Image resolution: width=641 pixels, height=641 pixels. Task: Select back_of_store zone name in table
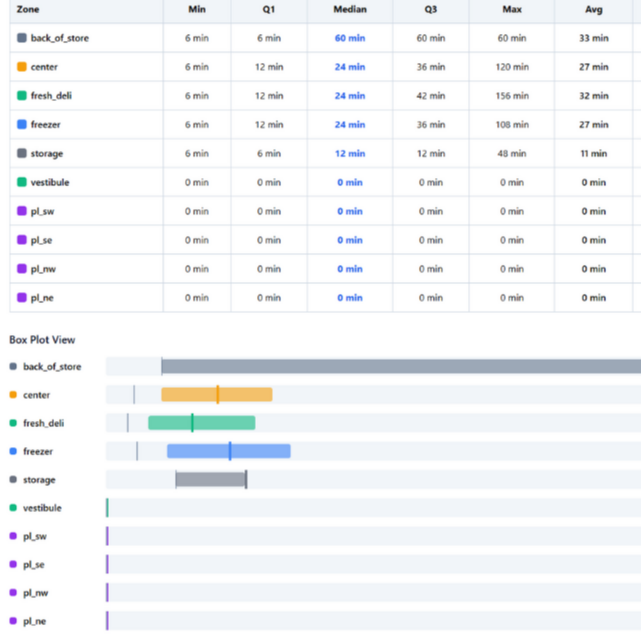(x=60, y=38)
